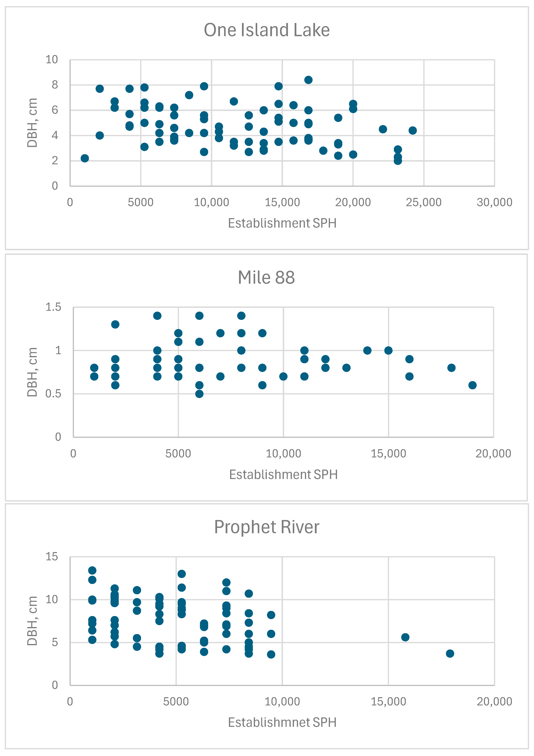Click the DBH, cm label of Mile 88 chart

point(32,372)
